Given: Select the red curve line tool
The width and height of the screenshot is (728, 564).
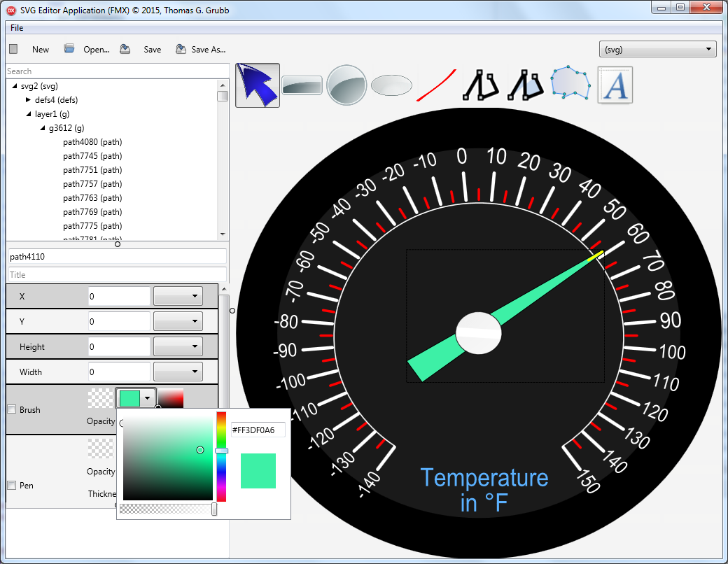Looking at the screenshot, I should click(435, 85).
